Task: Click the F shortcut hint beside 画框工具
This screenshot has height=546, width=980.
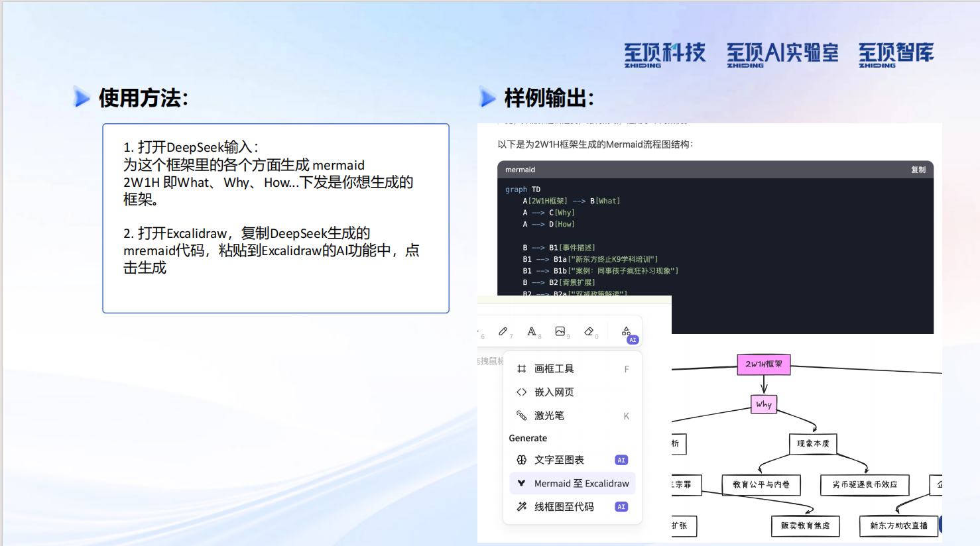Action: click(x=627, y=369)
